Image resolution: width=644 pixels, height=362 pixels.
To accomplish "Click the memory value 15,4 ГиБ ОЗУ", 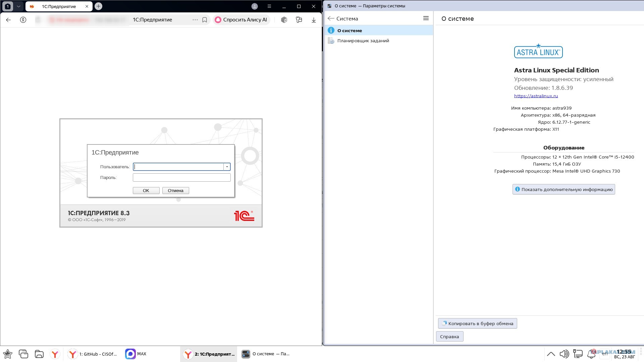I will pyautogui.click(x=567, y=164).
